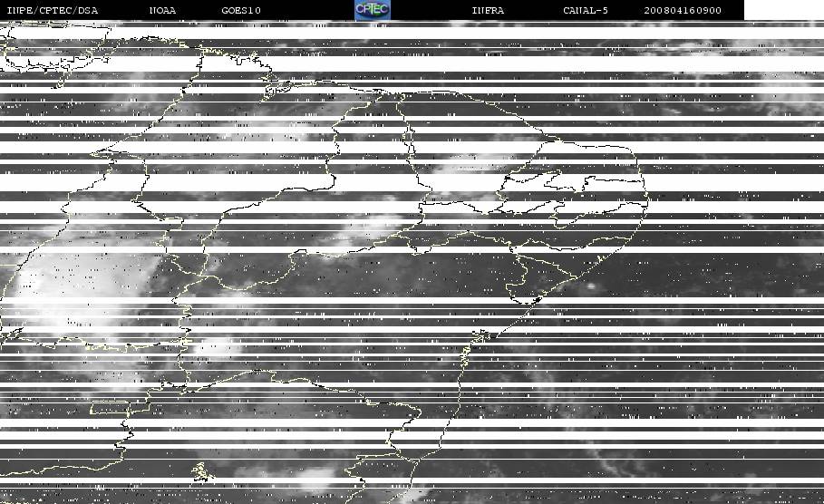Click the INFRA label in the header
824x504 pixels.
pyautogui.click(x=488, y=11)
